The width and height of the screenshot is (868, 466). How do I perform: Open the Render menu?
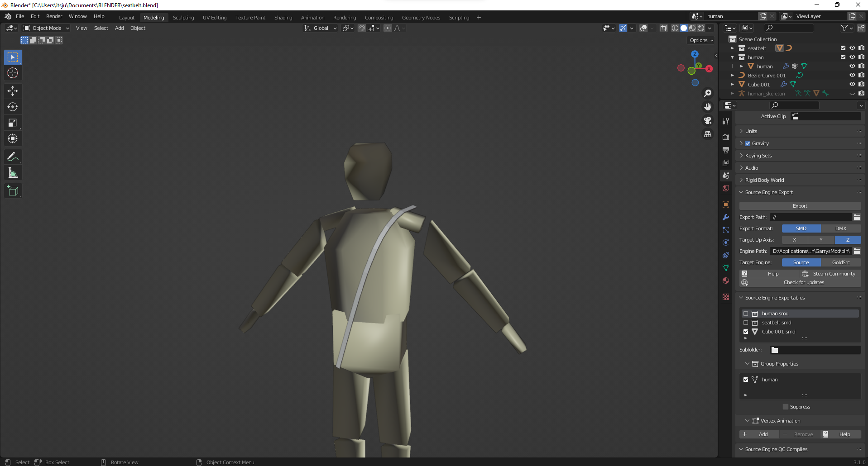(x=54, y=16)
